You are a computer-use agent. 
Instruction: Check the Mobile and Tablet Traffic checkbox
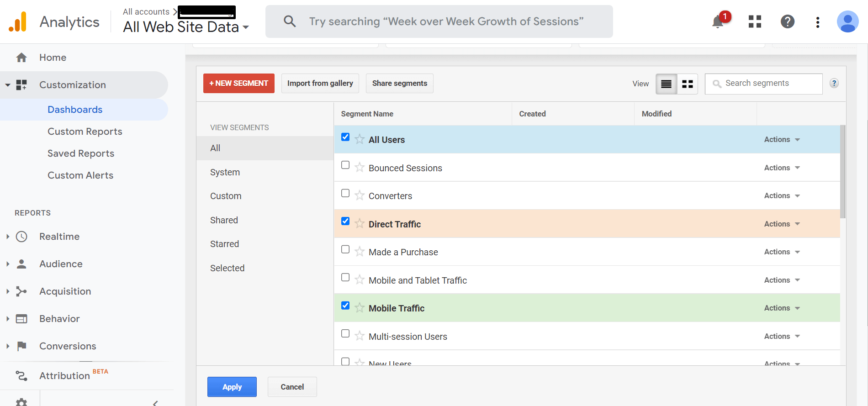[x=345, y=277]
